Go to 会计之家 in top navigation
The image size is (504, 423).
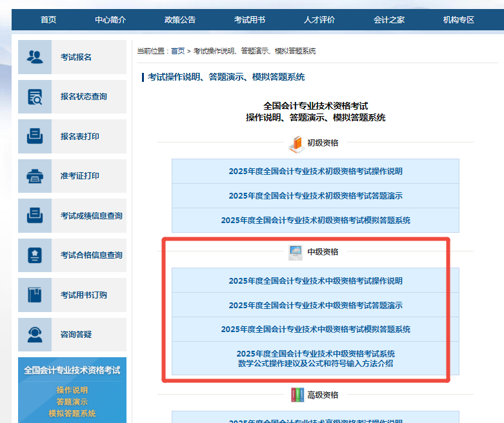(389, 20)
